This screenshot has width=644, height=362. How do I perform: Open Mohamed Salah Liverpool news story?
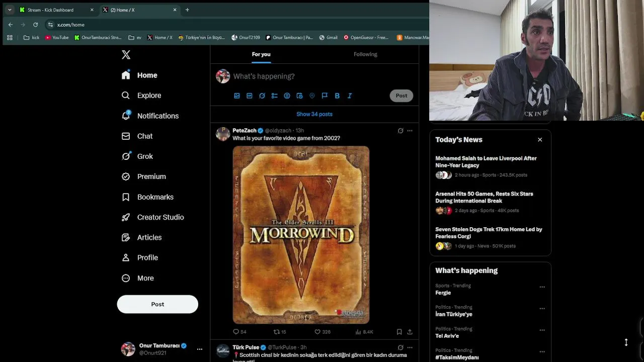click(x=490, y=166)
